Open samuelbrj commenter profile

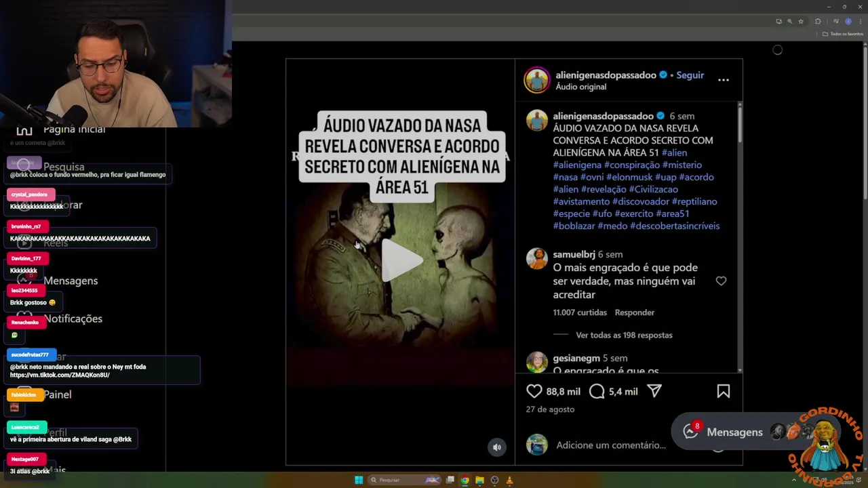[574, 254]
